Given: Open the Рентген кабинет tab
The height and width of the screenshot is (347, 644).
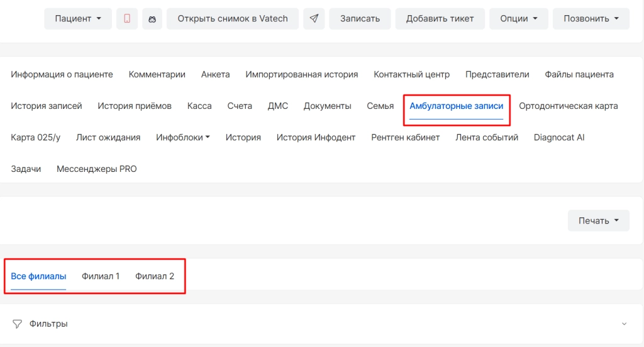Looking at the screenshot, I should (x=405, y=137).
